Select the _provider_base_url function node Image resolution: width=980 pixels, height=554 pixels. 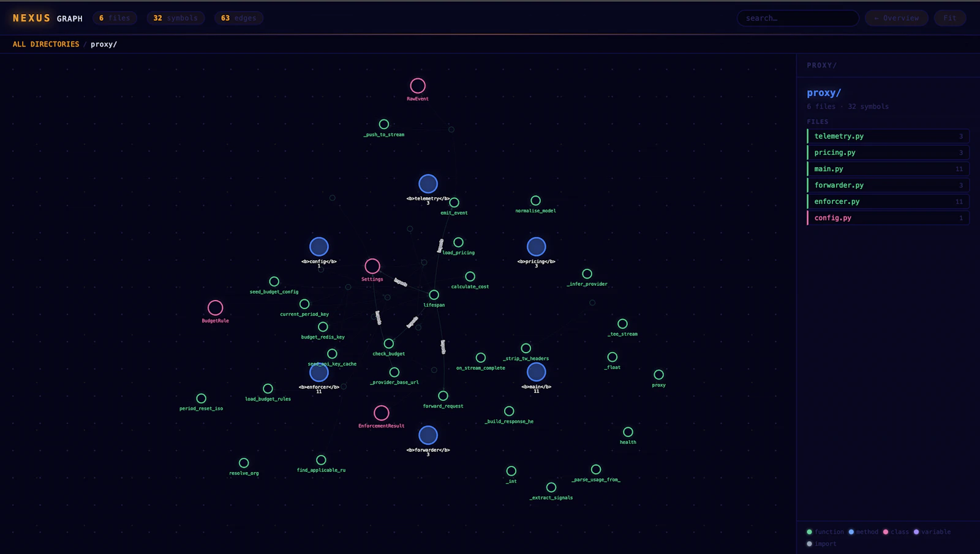click(394, 372)
